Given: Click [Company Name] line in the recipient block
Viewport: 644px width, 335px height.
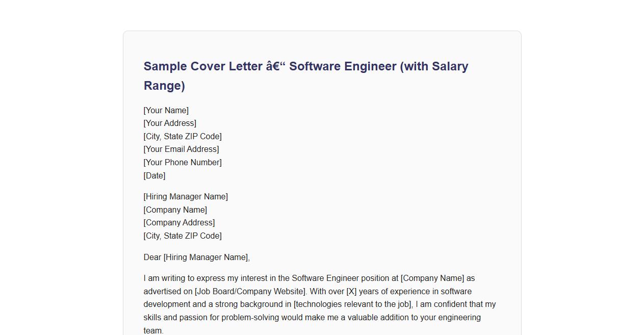Looking at the screenshot, I should click(175, 210).
